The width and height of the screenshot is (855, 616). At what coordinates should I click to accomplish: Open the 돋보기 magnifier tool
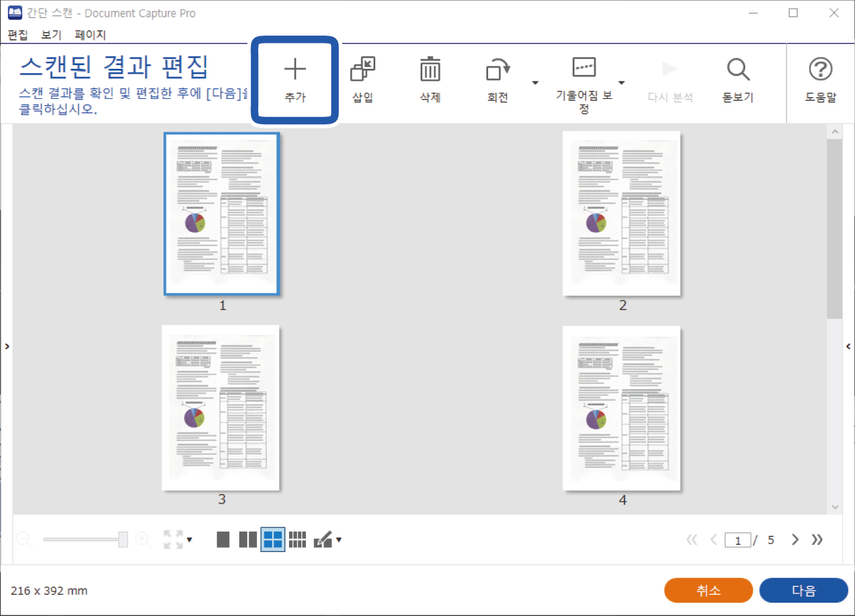pos(738,70)
